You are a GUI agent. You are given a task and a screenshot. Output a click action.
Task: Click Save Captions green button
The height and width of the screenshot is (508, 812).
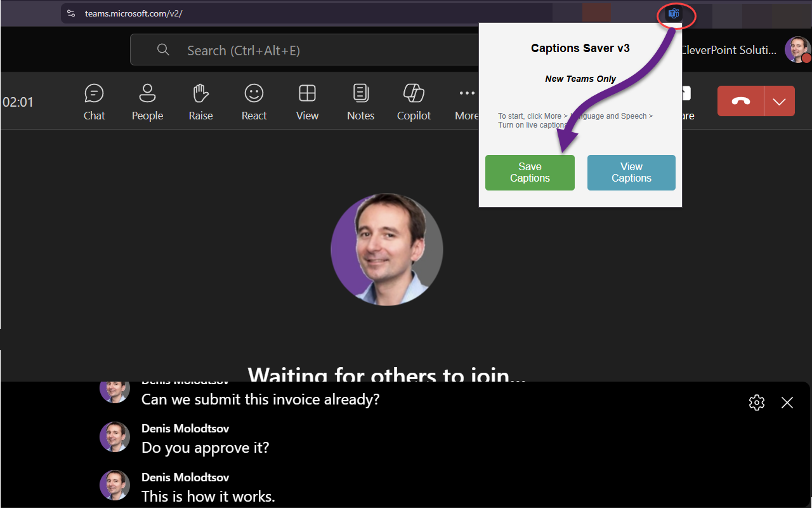point(530,173)
